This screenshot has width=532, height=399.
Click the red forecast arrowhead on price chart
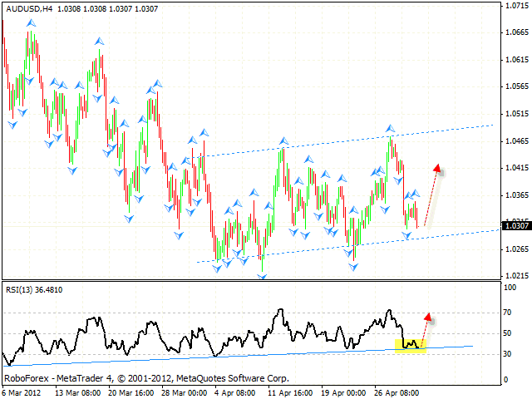pyautogui.click(x=437, y=170)
